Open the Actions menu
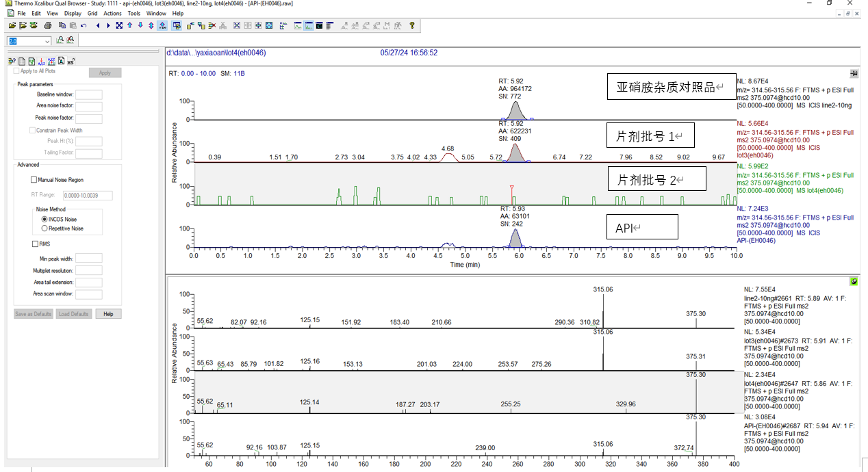 (x=112, y=13)
